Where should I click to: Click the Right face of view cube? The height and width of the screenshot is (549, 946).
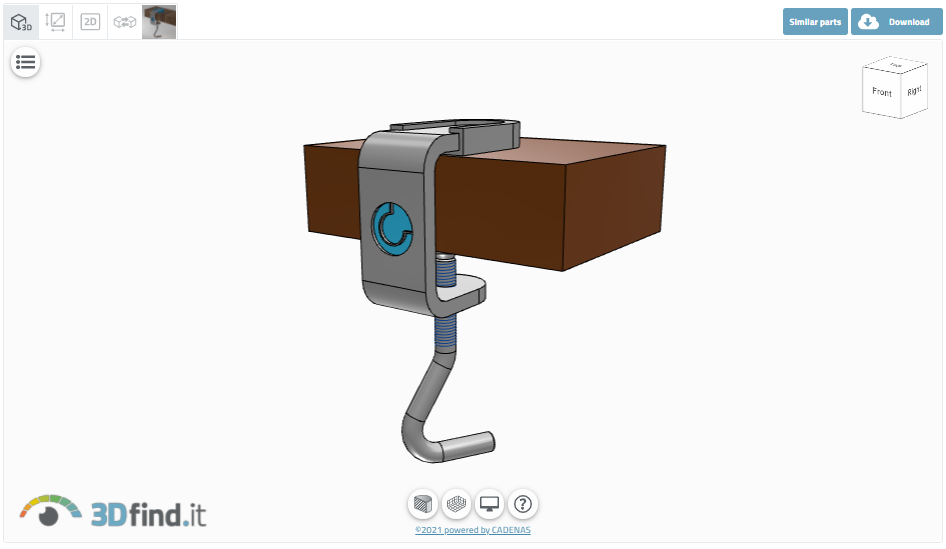[914, 91]
